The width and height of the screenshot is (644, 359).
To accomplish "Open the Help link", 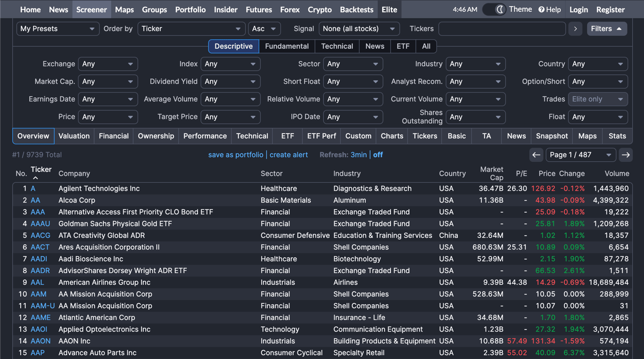I will click(550, 9).
